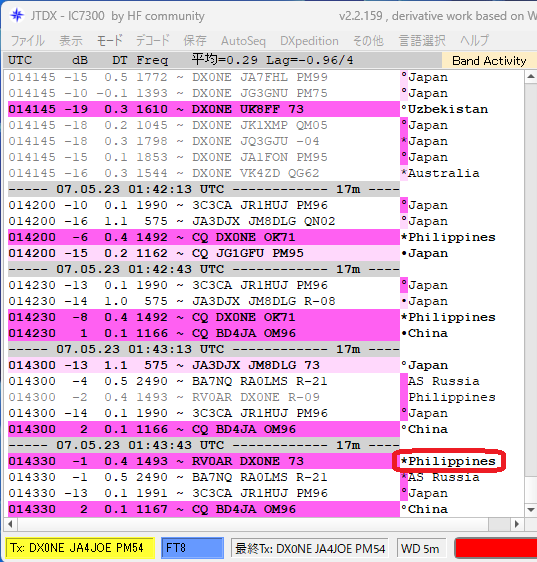The image size is (537, 562).
Task: Click the scrollbar down arrow
Action: tap(531, 510)
